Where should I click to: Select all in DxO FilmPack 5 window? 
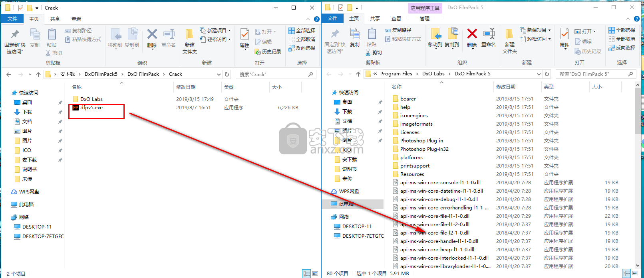[622, 30]
